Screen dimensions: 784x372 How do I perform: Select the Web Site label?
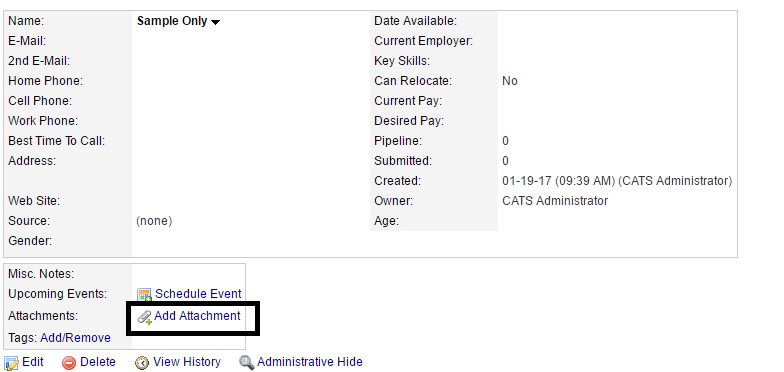tap(34, 201)
